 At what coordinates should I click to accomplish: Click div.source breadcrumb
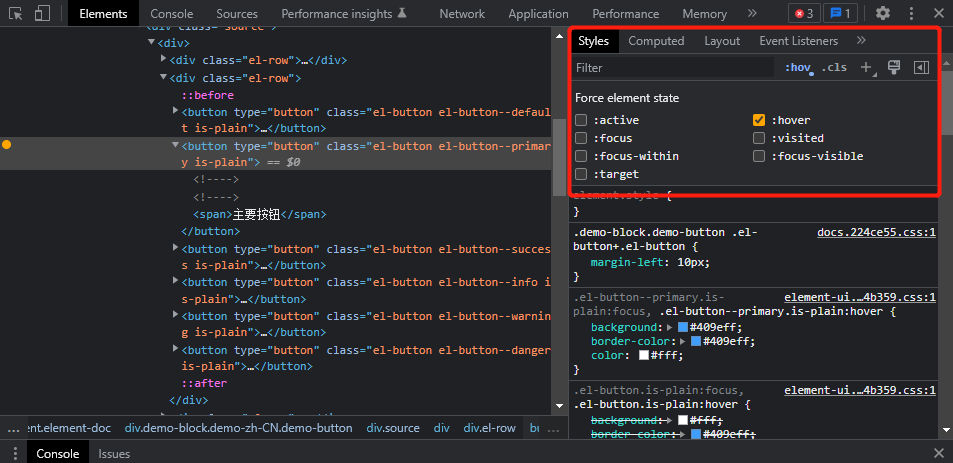coord(393,428)
